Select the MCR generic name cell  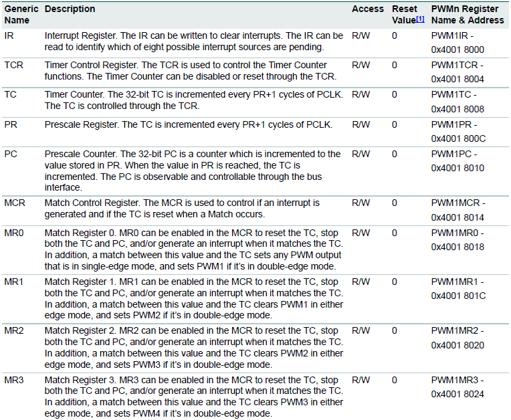tap(15, 203)
